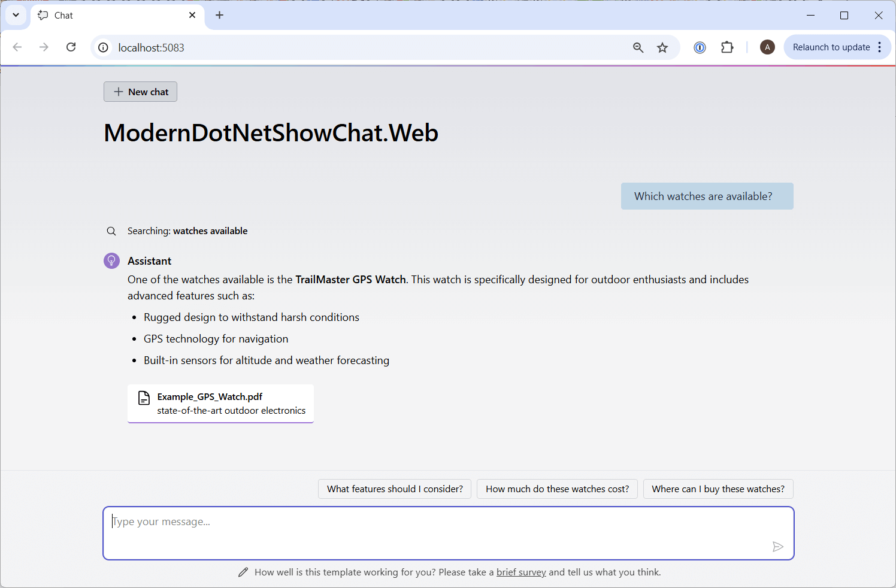Bookmark this page with the star
896x588 pixels.
(x=662, y=47)
